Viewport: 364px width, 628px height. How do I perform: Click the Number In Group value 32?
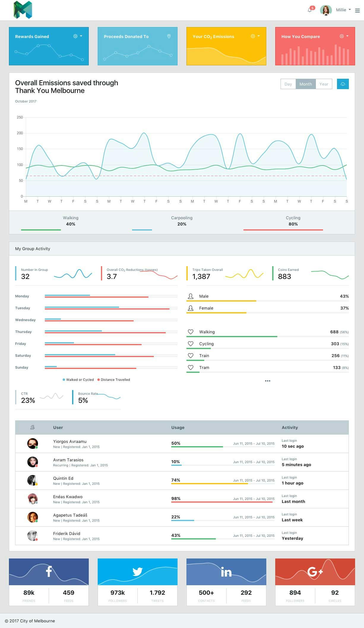[25, 277]
